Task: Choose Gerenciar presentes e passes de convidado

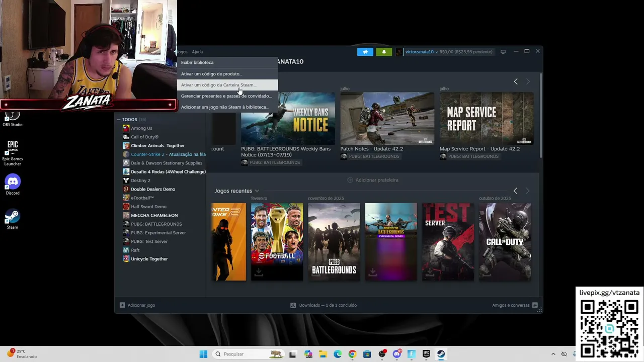Action: pos(227,96)
